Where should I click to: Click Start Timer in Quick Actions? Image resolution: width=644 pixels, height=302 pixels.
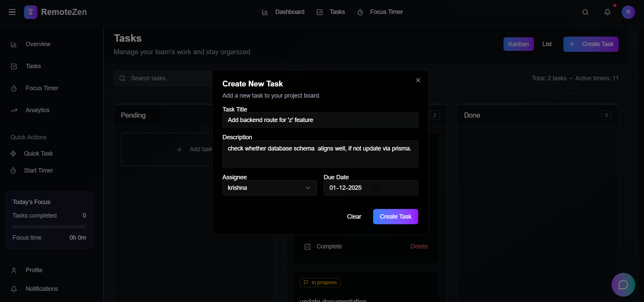39,170
